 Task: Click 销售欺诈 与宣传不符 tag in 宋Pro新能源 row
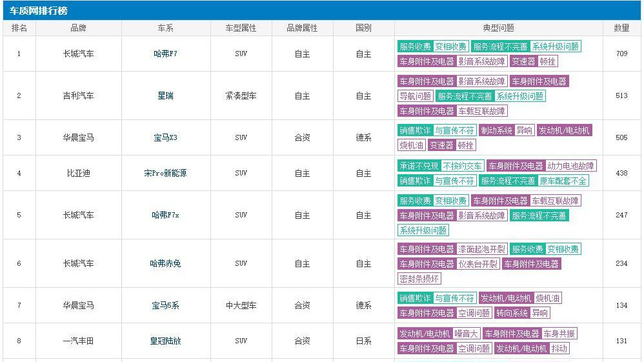click(437, 181)
